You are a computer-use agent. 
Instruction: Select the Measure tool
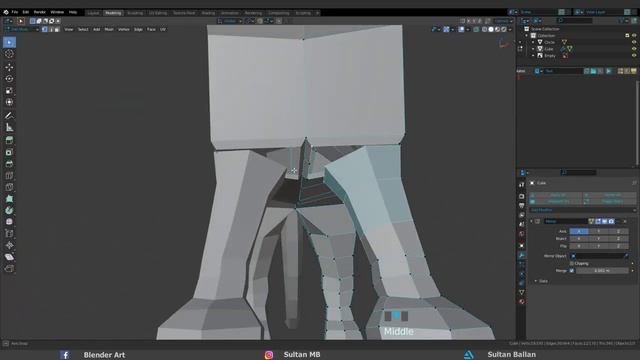pyautogui.click(x=9, y=127)
